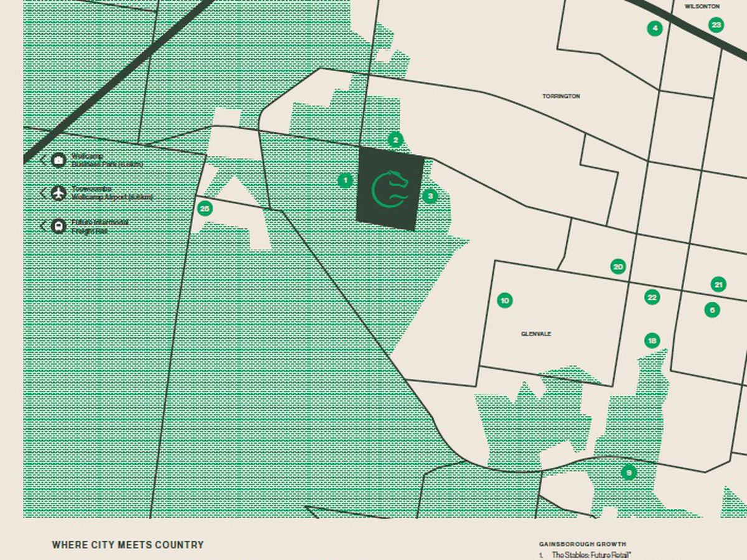Image resolution: width=747 pixels, height=560 pixels.
Task: Select map marker number 23 near Wilsonton
Action: click(x=716, y=25)
